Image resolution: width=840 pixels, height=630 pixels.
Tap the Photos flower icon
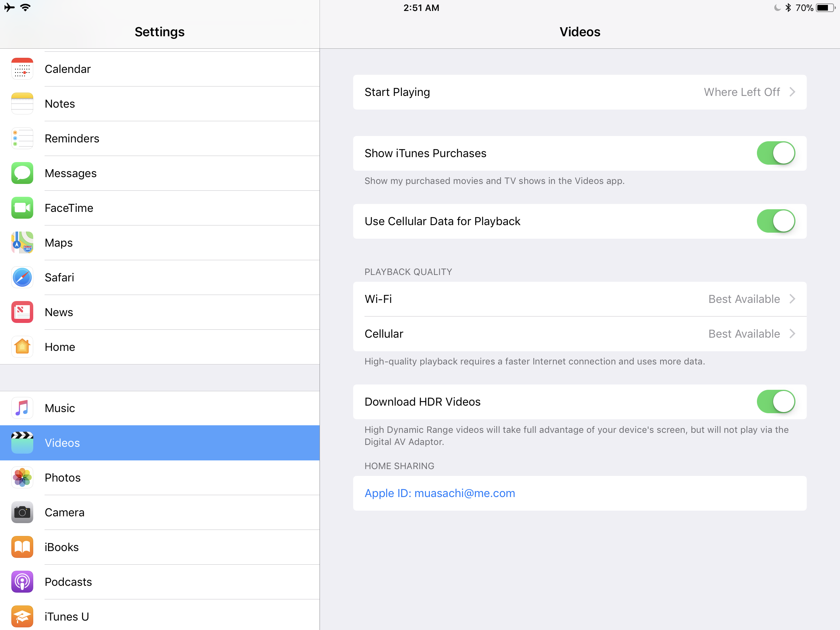tap(22, 477)
